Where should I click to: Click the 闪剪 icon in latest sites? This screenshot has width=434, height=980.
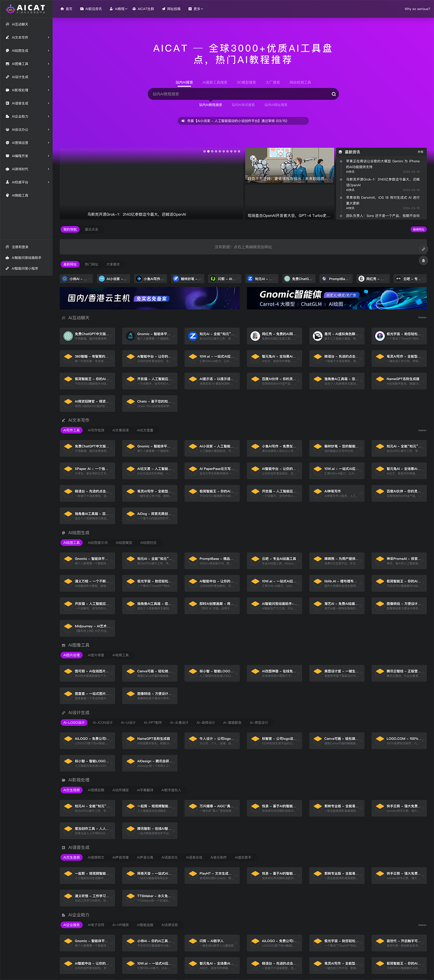click(x=213, y=279)
